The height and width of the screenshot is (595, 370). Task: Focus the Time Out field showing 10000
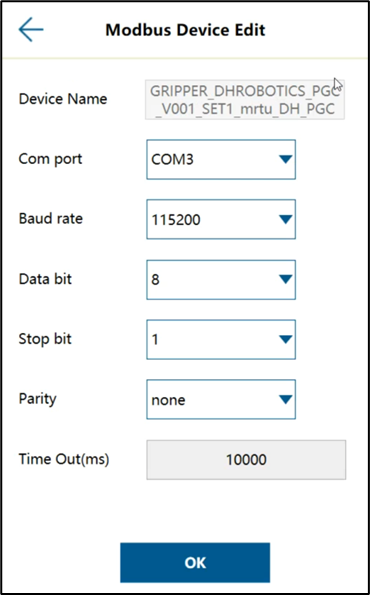click(x=246, y=460)
